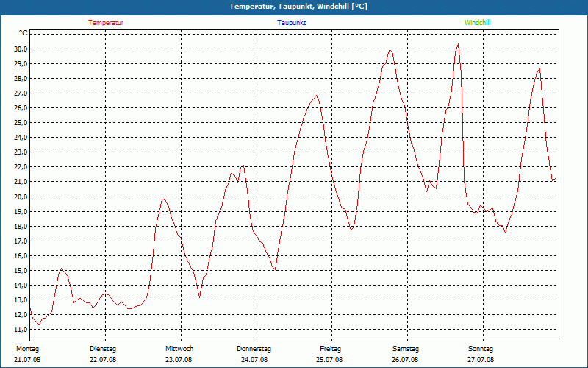Click the date 24.07.08
The width and height of the screenshot is (588, 368).
254,360
